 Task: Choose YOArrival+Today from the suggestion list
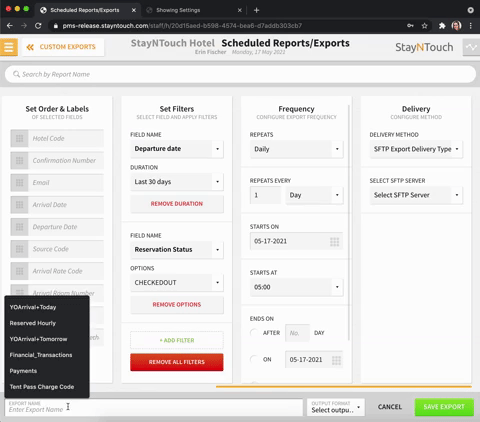[47, 307]
